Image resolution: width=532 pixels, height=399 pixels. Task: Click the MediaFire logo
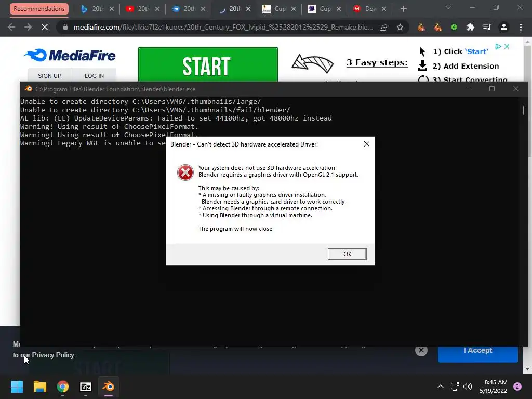pos(70,55)
